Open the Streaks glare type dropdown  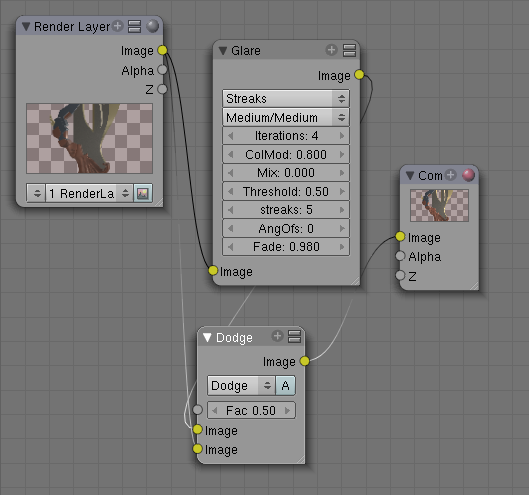coord(286,99)
